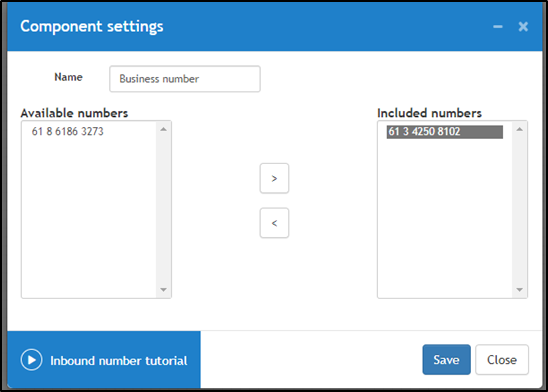Click the Close button
This screenshot has width=548, height=392.
point(502,360)
